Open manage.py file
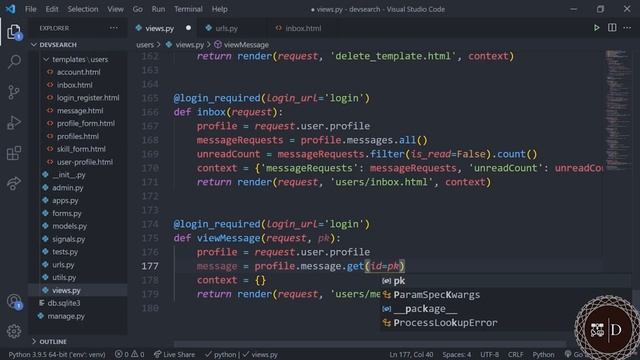 pos(66,316)
